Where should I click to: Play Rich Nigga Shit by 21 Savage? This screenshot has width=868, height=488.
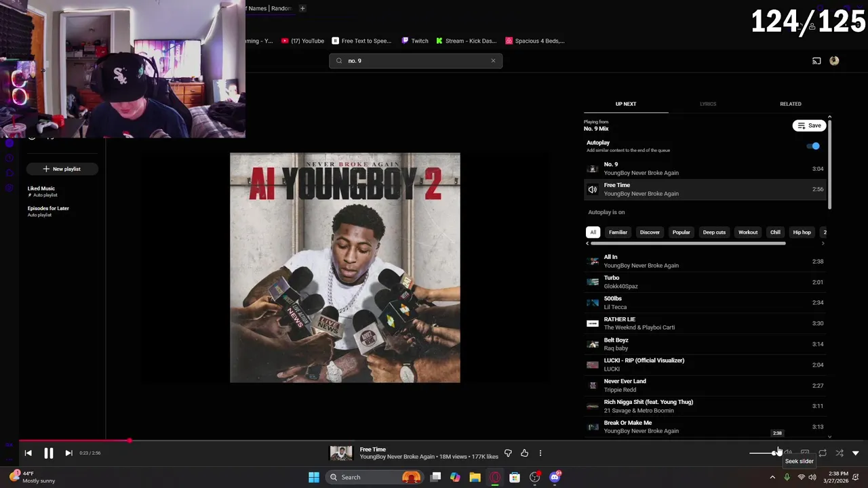click(x=705, y=406)
